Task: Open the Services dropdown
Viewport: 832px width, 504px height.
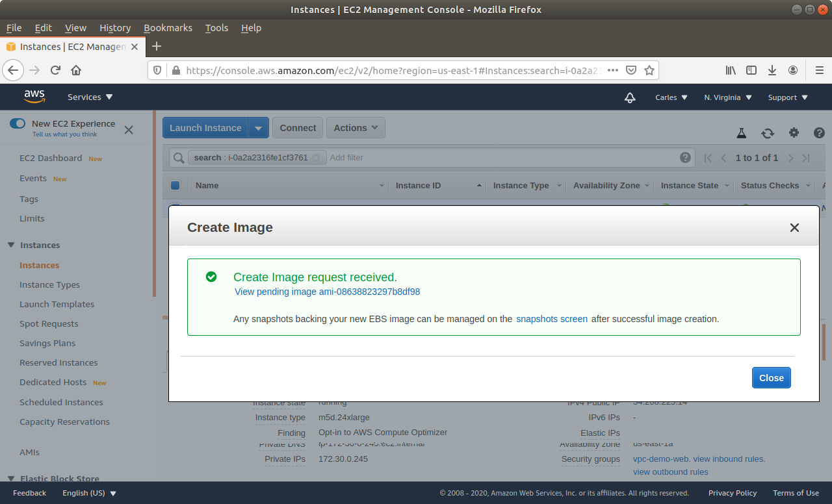Action: click(x=90, y=97)
